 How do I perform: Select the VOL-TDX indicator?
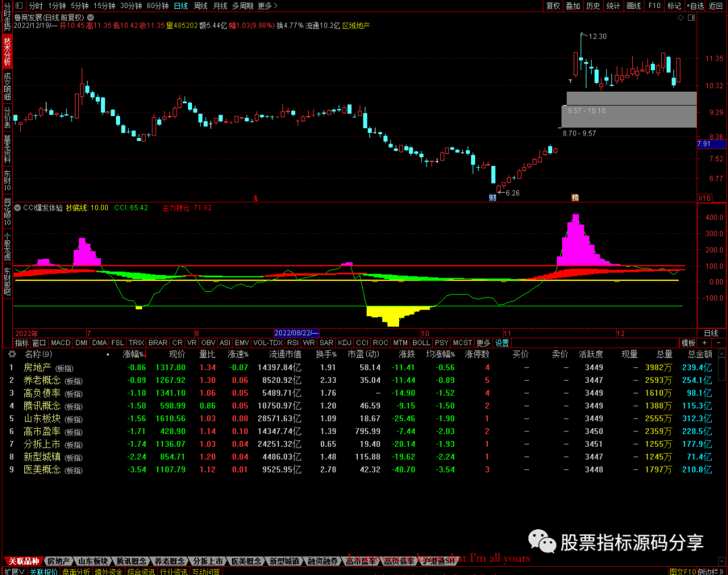pyautogui.click(x=268, y=342)
